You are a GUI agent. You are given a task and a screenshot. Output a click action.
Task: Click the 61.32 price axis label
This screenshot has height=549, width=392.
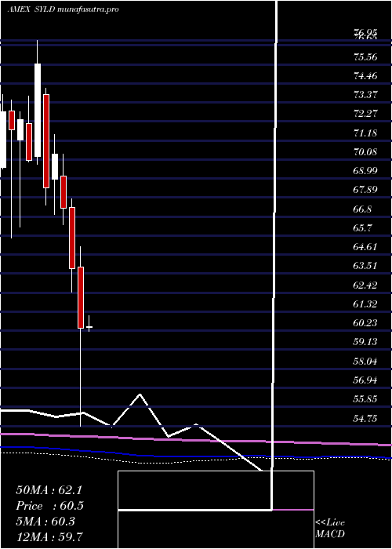click(365, 304)
